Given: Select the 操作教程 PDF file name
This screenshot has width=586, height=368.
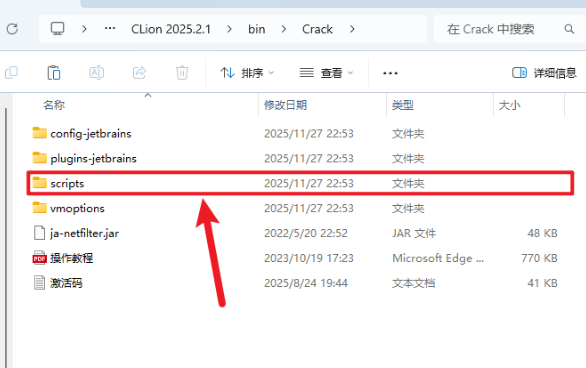Looking at the screenshot, I should [x=71, y=258].
